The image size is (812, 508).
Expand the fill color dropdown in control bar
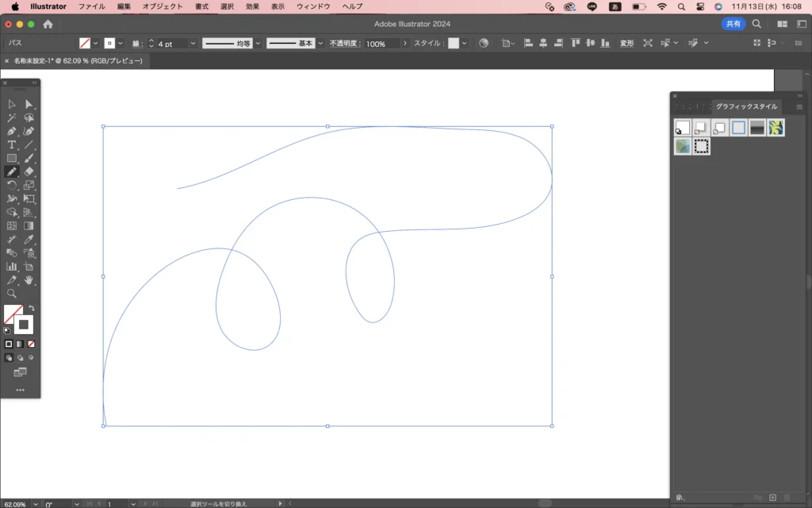tap(96, 44)
